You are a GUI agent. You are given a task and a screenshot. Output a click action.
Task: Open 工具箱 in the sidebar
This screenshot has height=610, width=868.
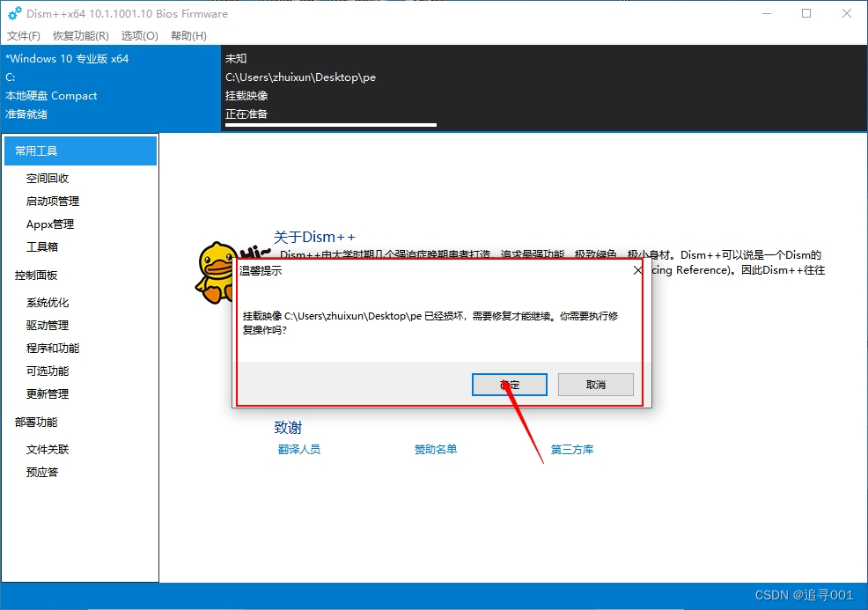tap(42, 246)
